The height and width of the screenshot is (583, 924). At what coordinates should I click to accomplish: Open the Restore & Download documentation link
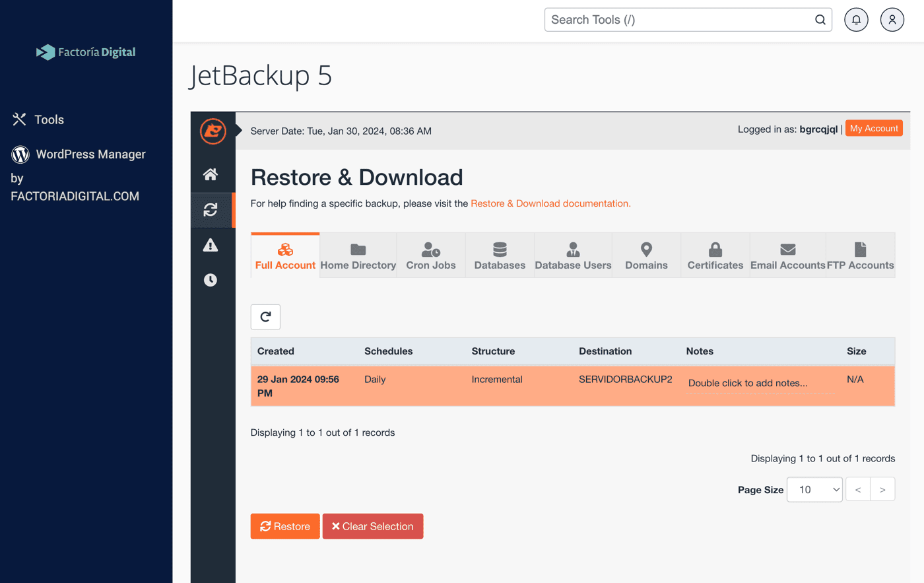(550, 203)
